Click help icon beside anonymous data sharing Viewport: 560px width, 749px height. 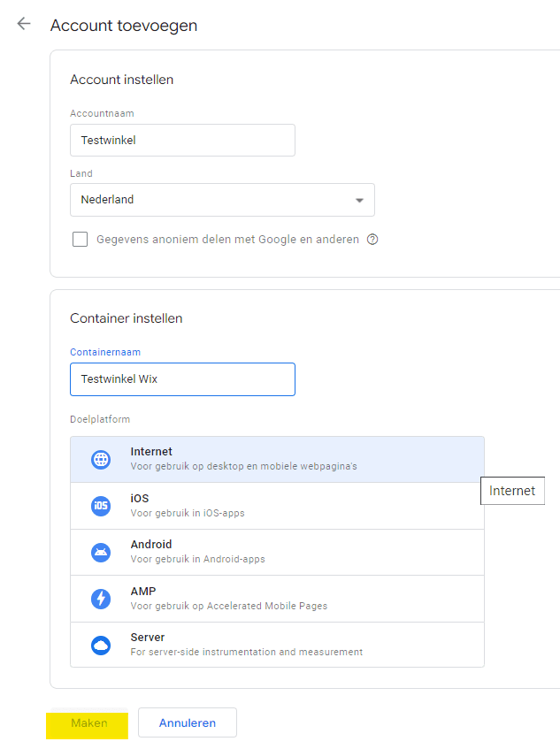372,240
